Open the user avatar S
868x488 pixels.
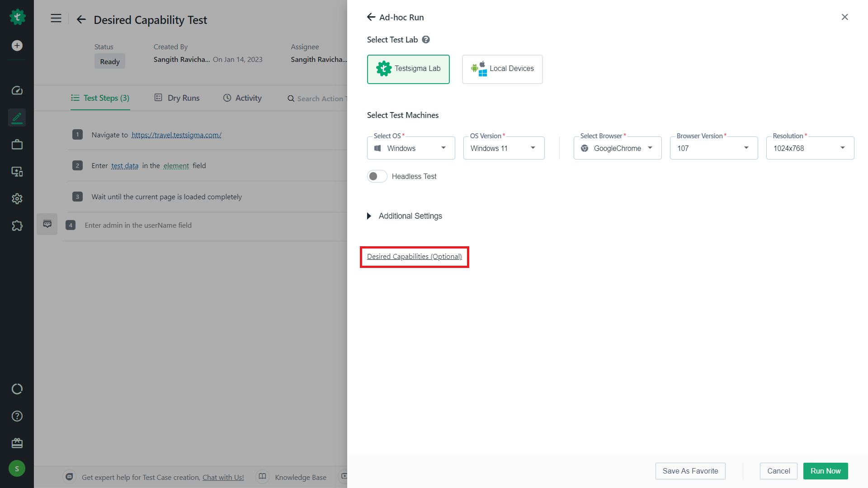tap(17, 469)
